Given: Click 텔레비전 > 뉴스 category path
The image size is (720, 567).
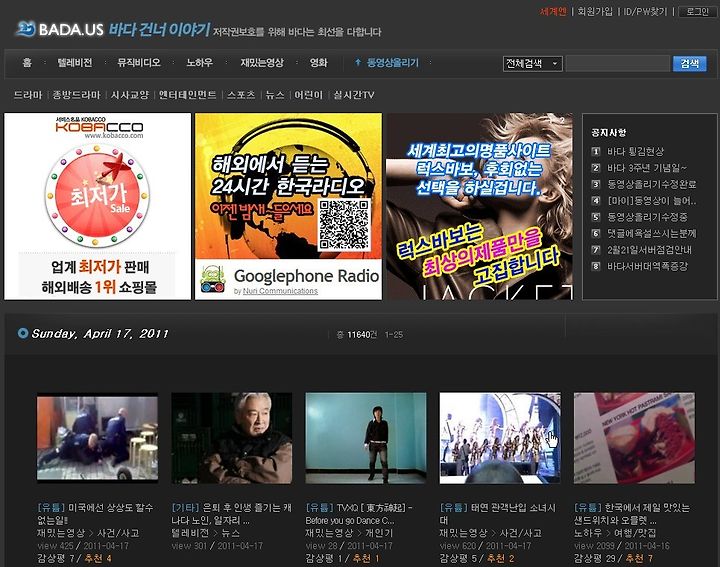Looking at the screenshot, I should 205,533.
